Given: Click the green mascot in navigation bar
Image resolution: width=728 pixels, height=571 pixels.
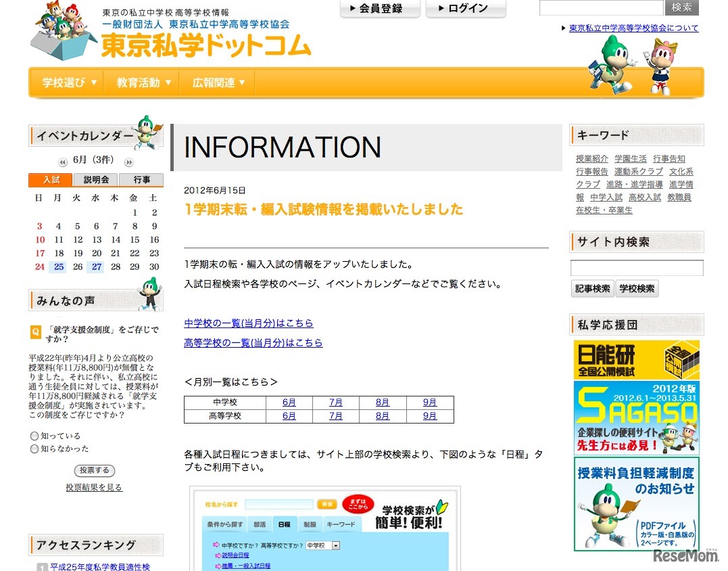Looking at the screenshot, I should click(610, 65).
